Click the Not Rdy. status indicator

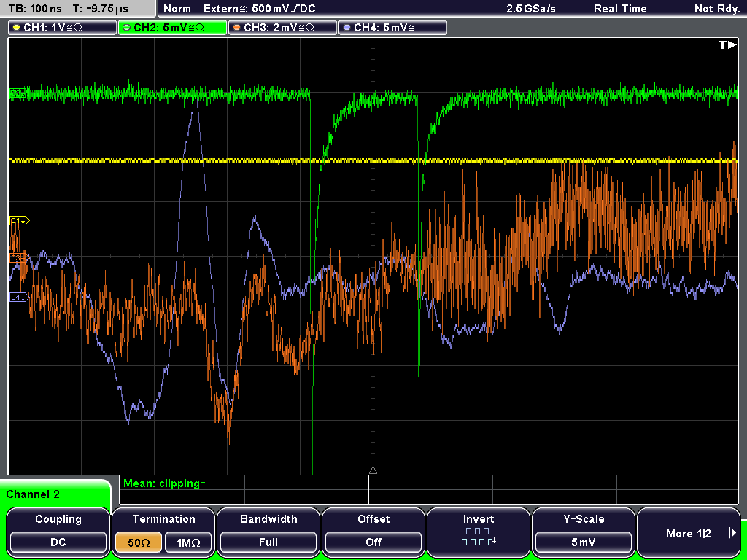tap(717, 9)
